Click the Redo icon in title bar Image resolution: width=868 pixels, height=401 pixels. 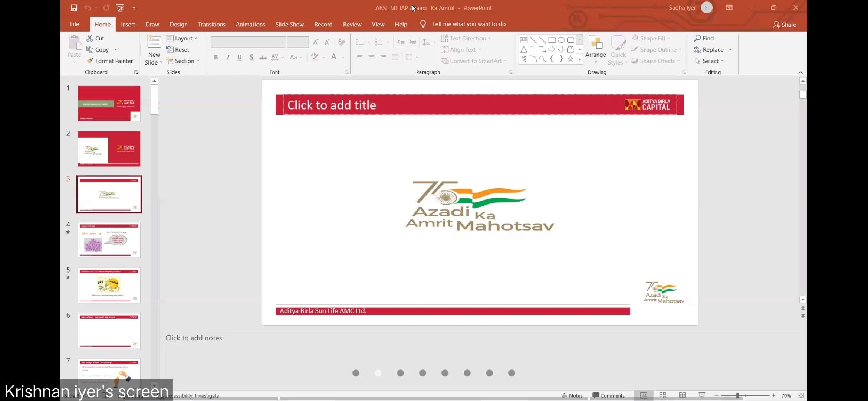click(106, 8)
